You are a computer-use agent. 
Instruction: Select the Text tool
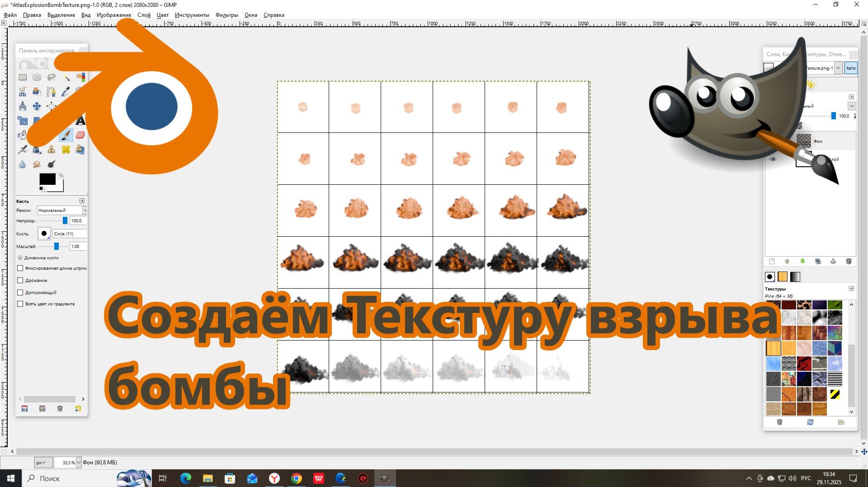[80, 121]
